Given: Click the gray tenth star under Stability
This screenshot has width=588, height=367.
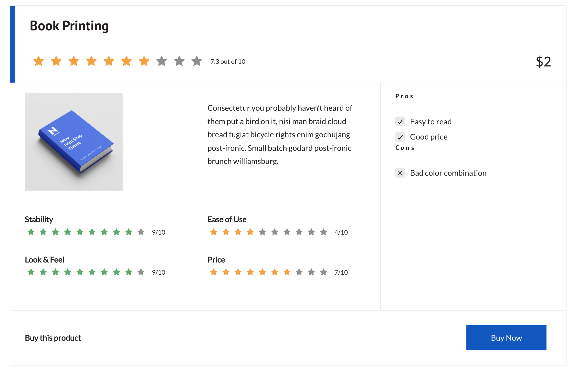Looking at the screenshot, I should 141,232.
